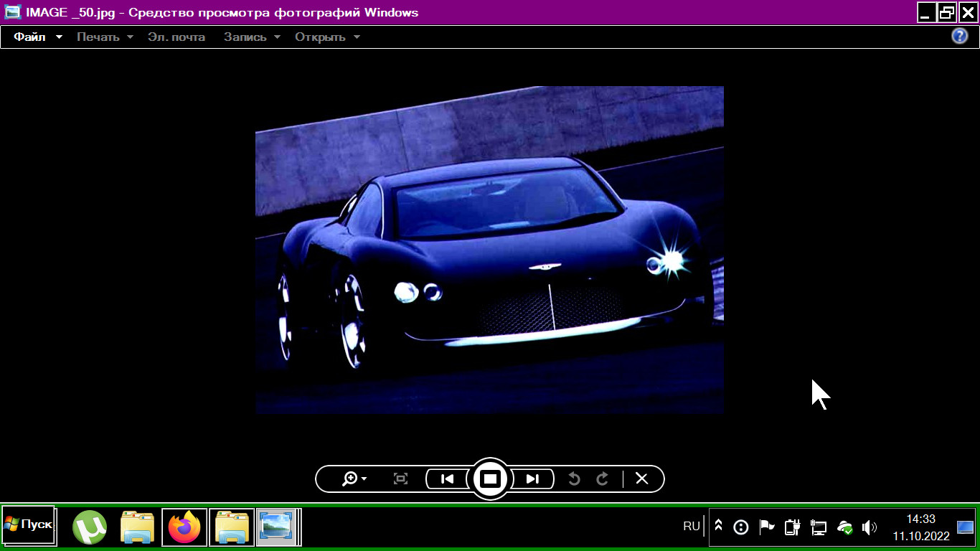Screen dimensions: 980x551
Task: Click Photo Viewer taskbar icon
Action: [x=278, y=528]
